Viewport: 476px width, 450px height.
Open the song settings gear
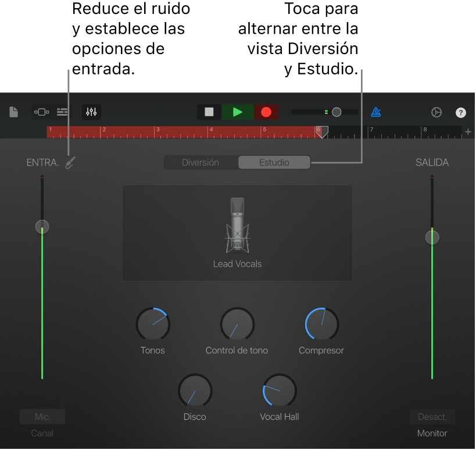pyautogui.click(x=436, y=112)
